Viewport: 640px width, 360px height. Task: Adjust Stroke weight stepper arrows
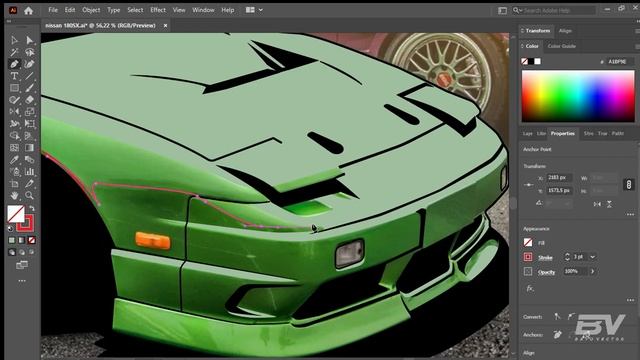tap(567, 257)
